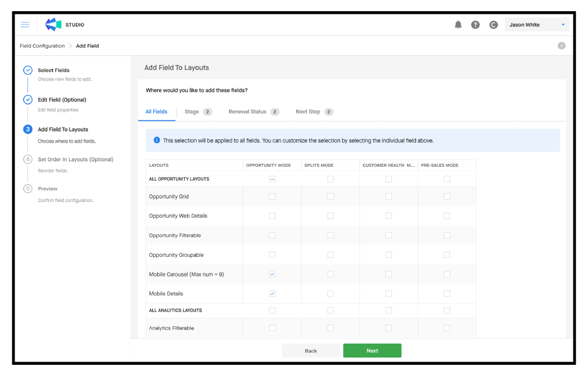The image size is (588, 376).
Task: Close the Add Field wizard with X icon
Action: tap(561, 46)
